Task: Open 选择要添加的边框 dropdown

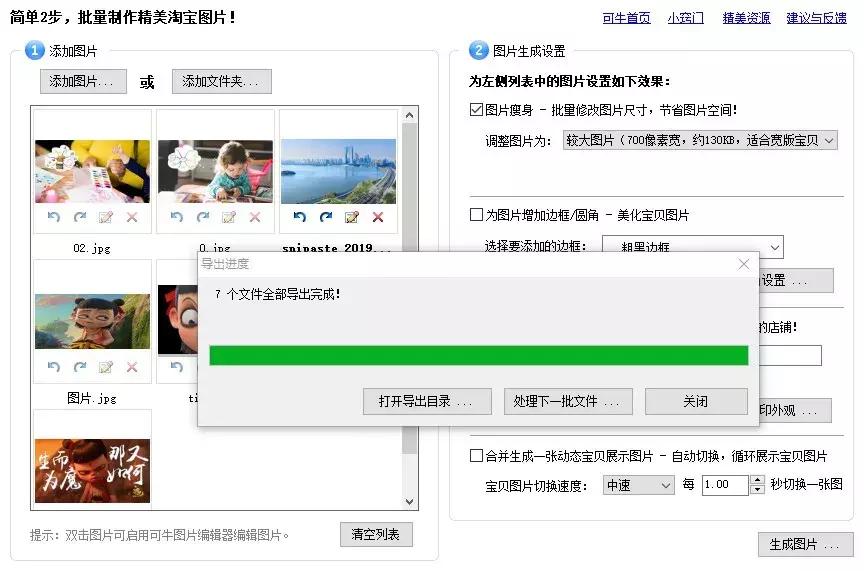Action: (693, 247)
